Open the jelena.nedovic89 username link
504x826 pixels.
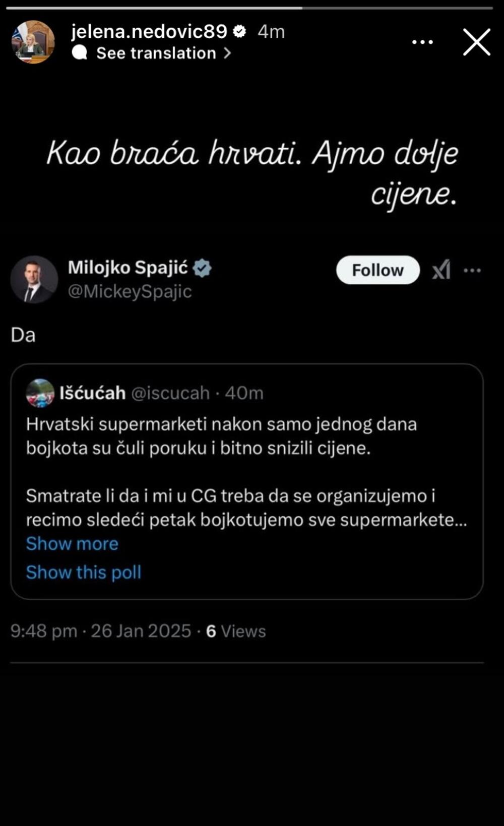coord(149,32)
